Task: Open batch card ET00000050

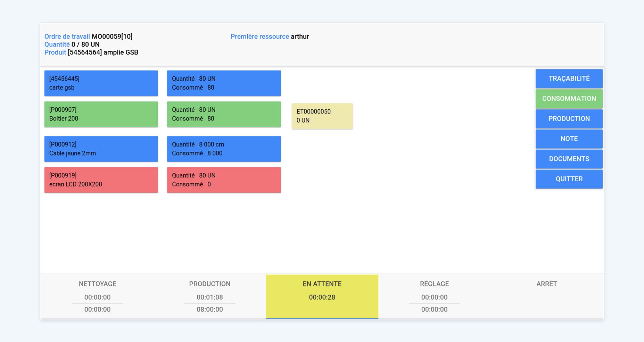Action: tap(322, 116)
